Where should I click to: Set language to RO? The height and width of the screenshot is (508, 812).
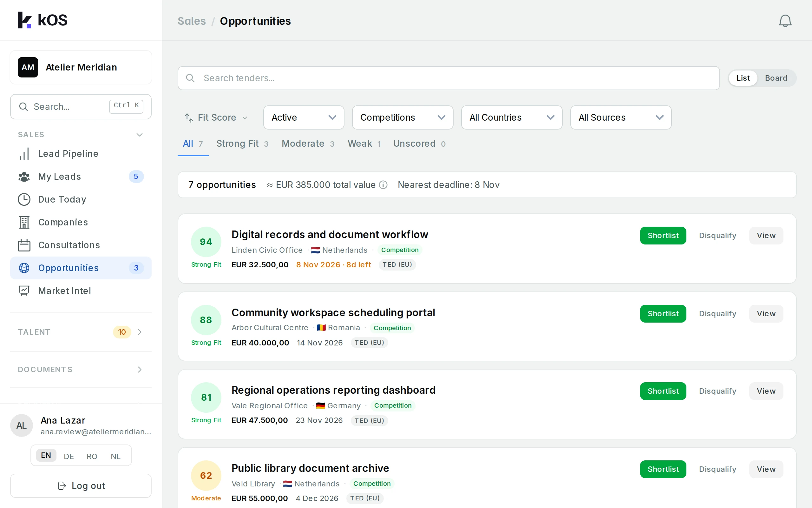point(92,456)
